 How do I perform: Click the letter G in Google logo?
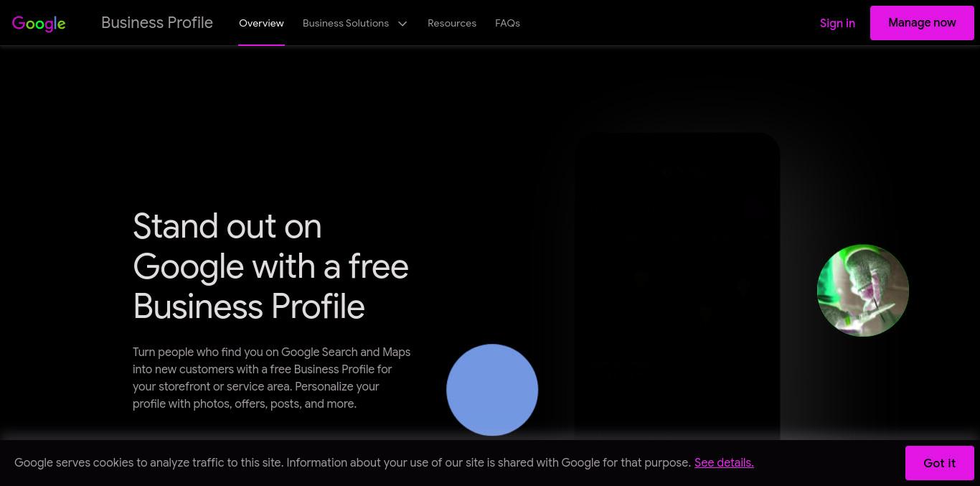(19, 23)
